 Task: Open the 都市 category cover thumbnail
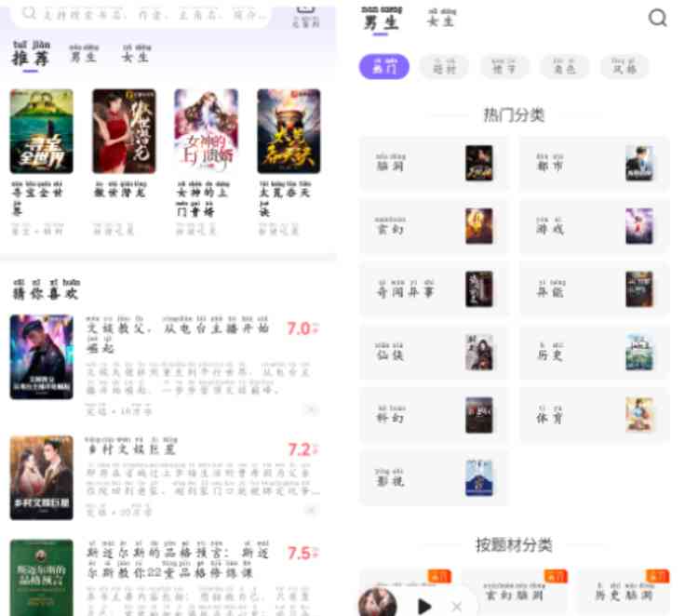[638, 163]
